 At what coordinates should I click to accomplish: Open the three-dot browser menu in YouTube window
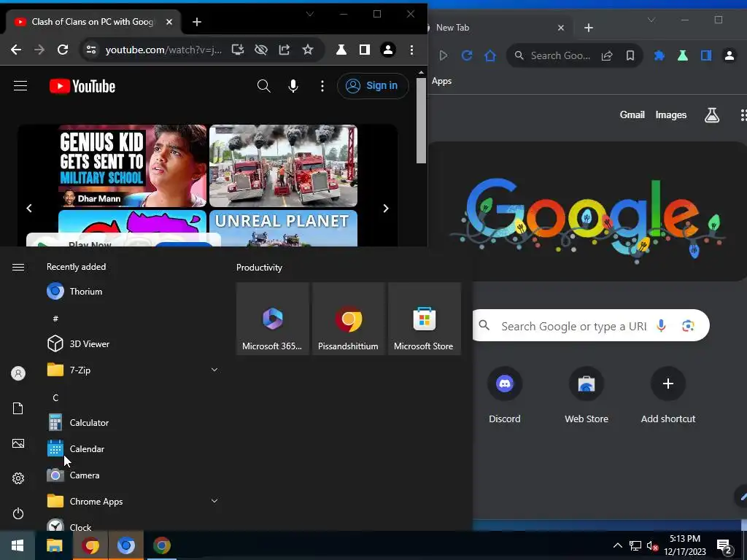(x=411, y=50)
